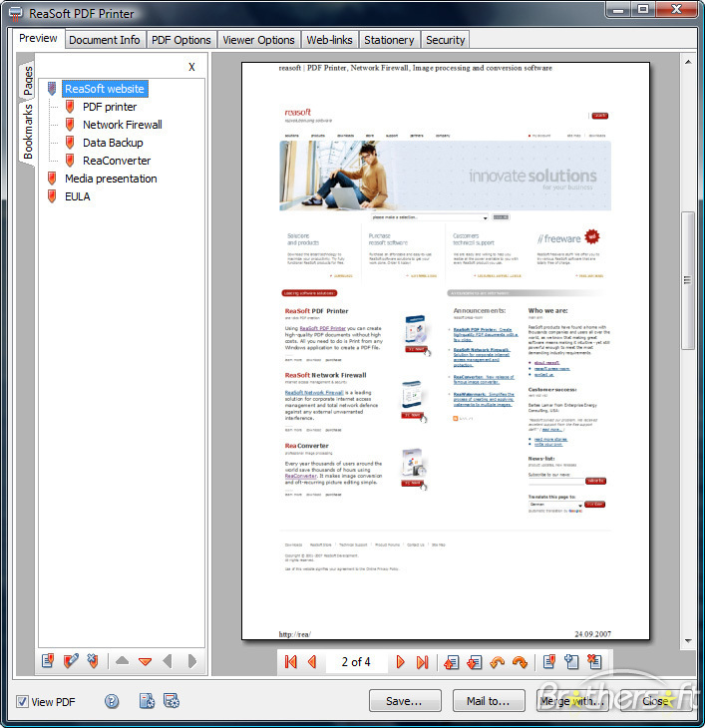Open the PDF Options tab
Image resolution: width=705 pixels, height=728 pixels.
(181, 40)
